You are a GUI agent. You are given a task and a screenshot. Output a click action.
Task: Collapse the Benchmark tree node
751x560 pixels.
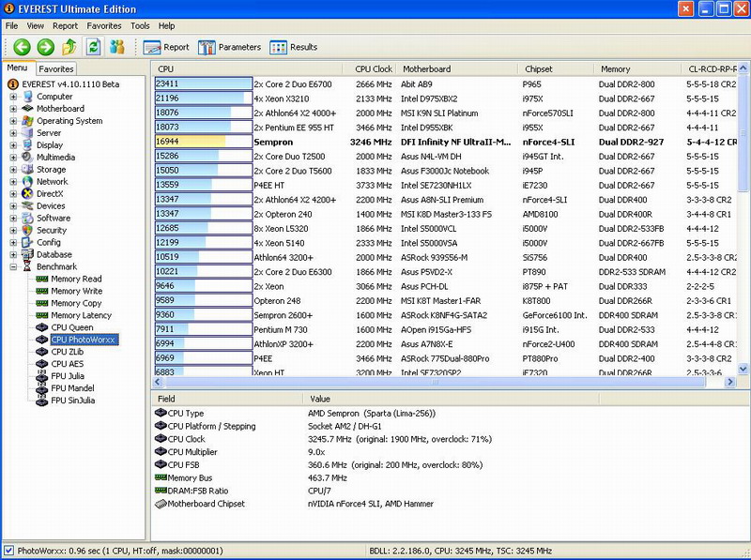tap(13, 266)
